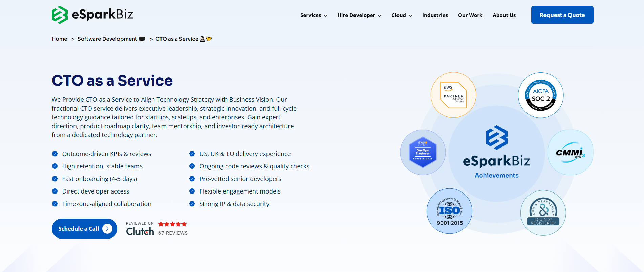The height and width of the screenshot is (272, 644).
Task: Click the Request a Quote button
Action: (x=562, y=15)
